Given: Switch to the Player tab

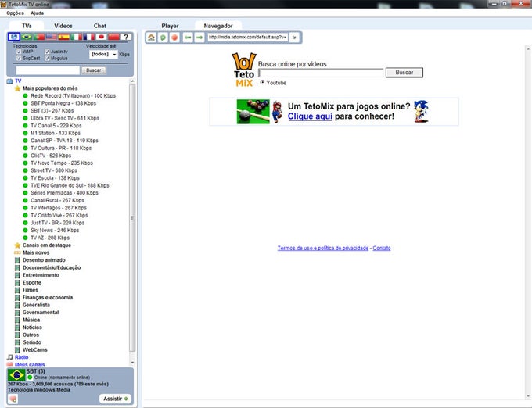Looking at the screenshot, I should pos(170,26).
